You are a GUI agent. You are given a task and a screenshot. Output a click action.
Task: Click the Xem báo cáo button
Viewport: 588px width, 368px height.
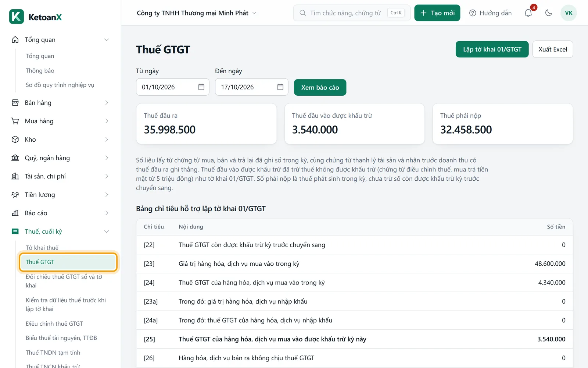pos(320,87)
